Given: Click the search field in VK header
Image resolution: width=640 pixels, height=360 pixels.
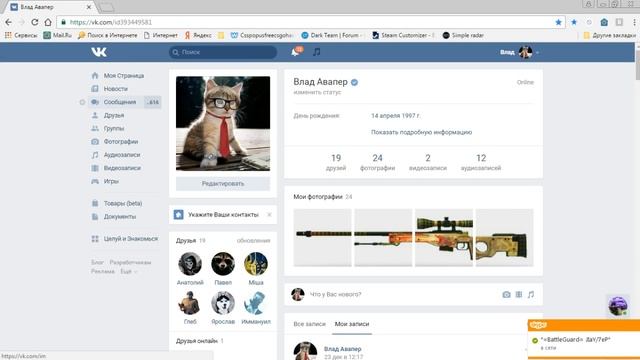Looking at the screenshot, I should pyautogui.click(x=223, y=52).
